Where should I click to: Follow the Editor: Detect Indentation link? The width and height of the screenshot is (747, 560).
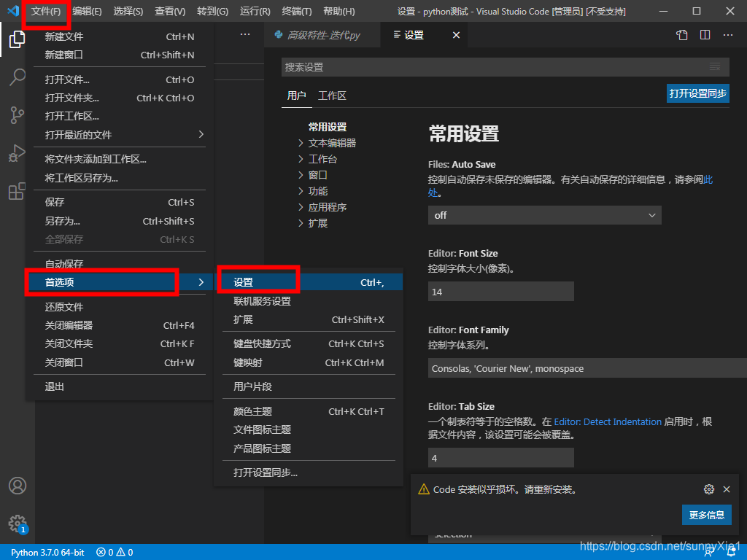point(608,421)
